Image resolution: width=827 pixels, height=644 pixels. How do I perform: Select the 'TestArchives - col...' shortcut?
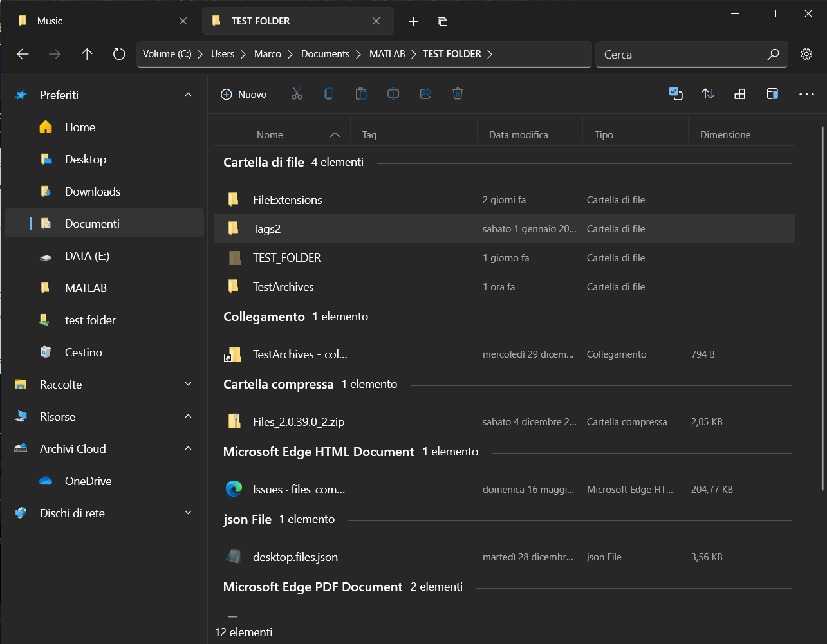[x=505, y=354]
